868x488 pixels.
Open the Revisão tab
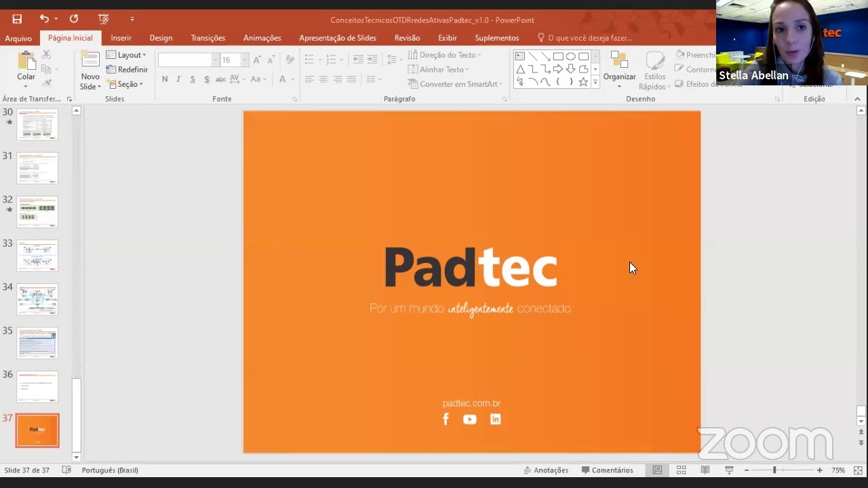pos(408,38)
